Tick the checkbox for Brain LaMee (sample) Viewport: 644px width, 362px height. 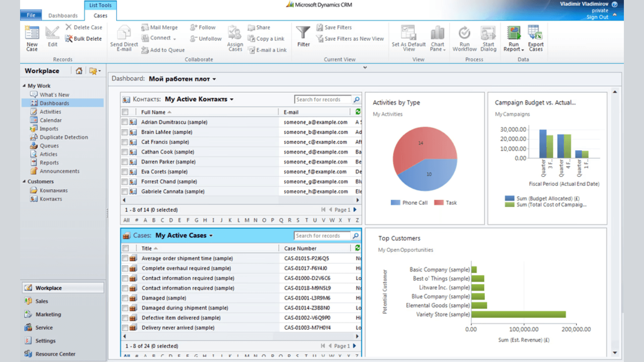125,132
